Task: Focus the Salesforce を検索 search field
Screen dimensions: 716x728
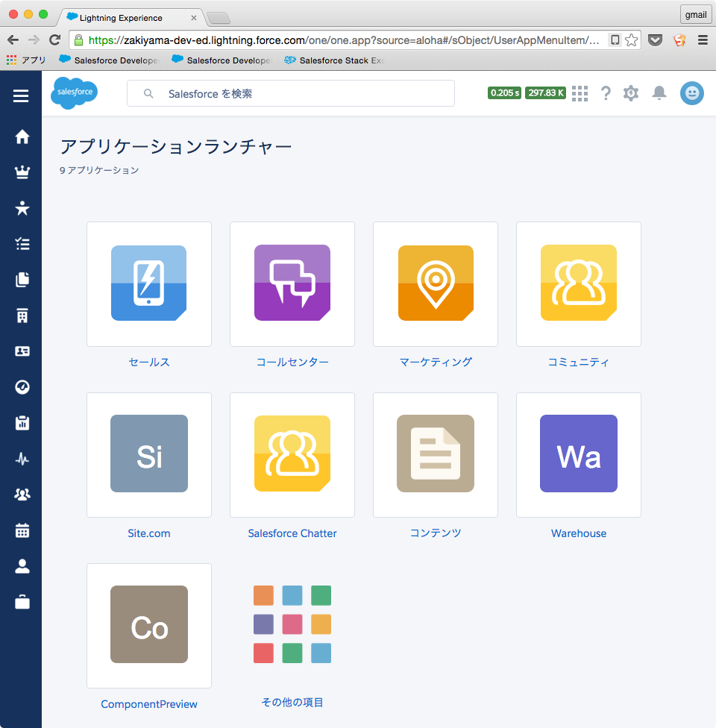Action: (x=291, y=93)
